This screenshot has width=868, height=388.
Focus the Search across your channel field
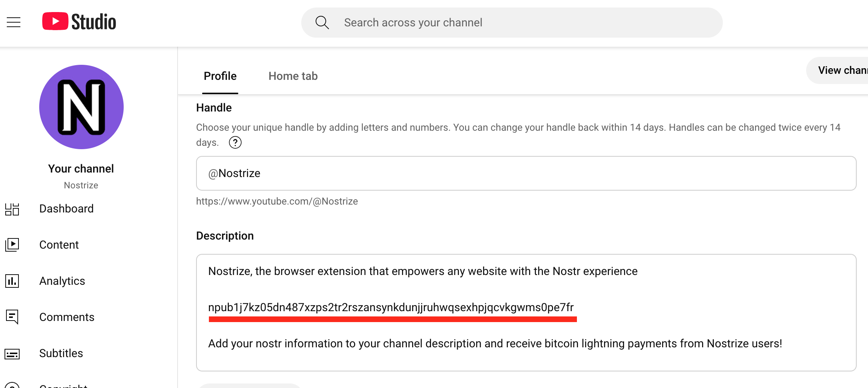click(512, 23)
